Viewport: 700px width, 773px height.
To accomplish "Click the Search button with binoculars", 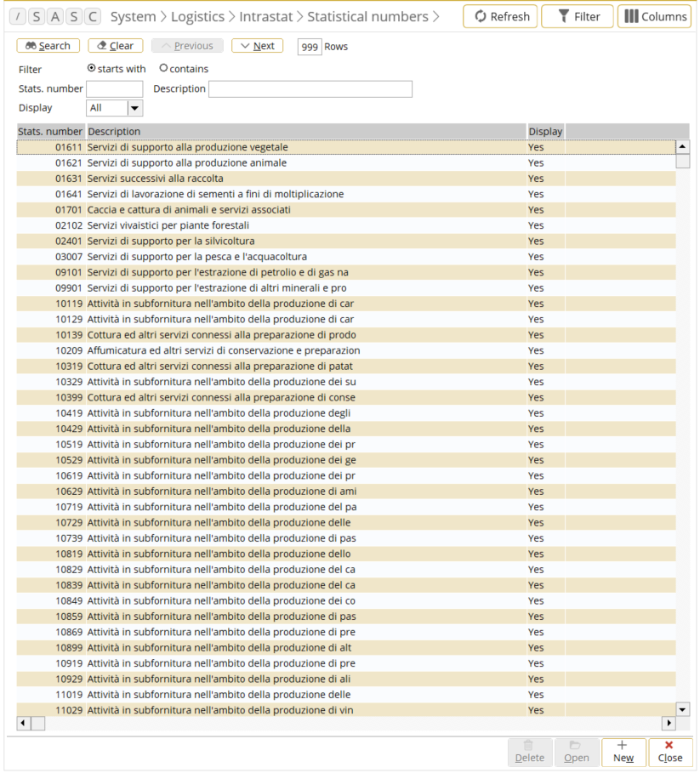I will pyautogui.click(x=48, y=46).
